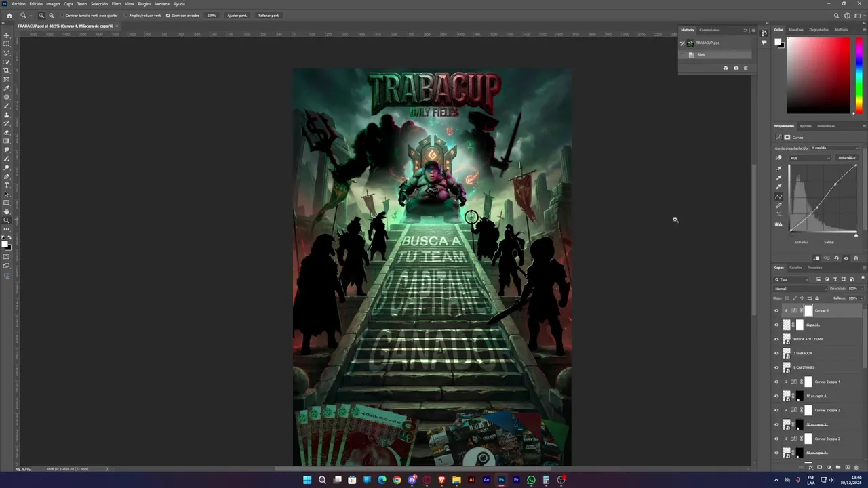Click the Rellenar pant. button

pos(269,15)
